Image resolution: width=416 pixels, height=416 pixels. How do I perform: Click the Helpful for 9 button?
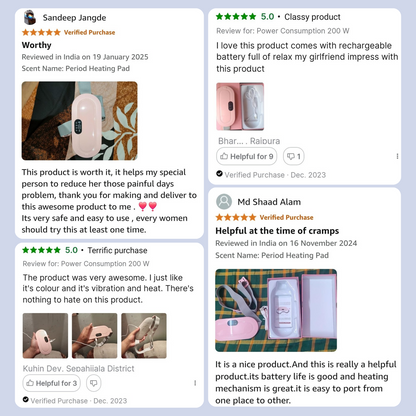pyautogui.click(x=247, y=156)
